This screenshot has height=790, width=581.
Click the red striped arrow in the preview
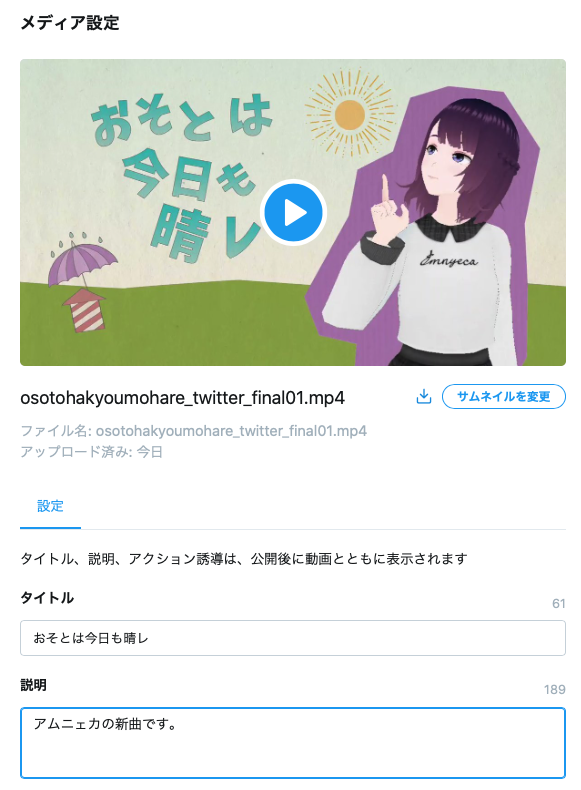tap(84, 310)
